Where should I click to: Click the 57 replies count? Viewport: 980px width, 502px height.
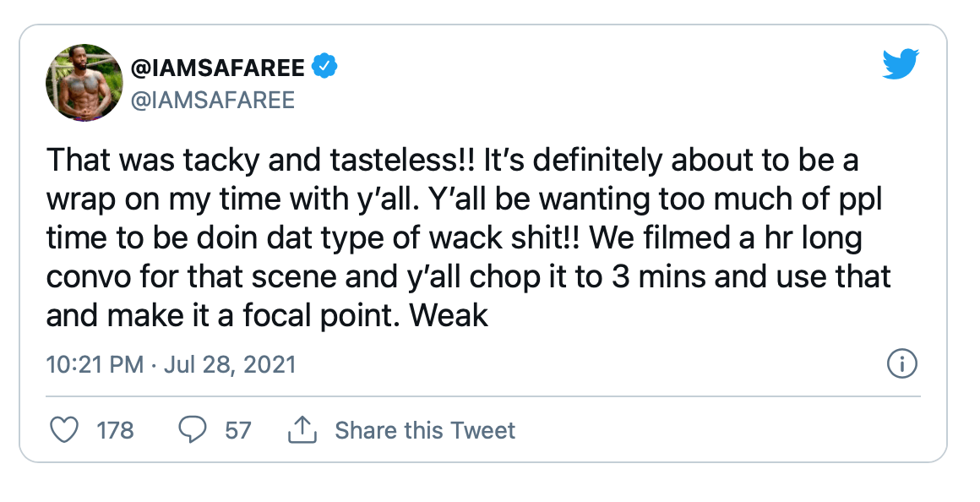tap(238, 430)
